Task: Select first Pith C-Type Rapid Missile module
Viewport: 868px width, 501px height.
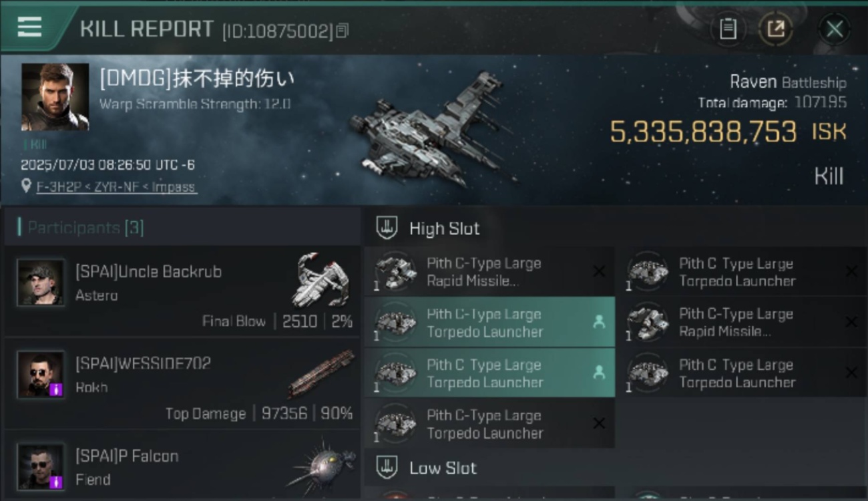Action: 489,272
